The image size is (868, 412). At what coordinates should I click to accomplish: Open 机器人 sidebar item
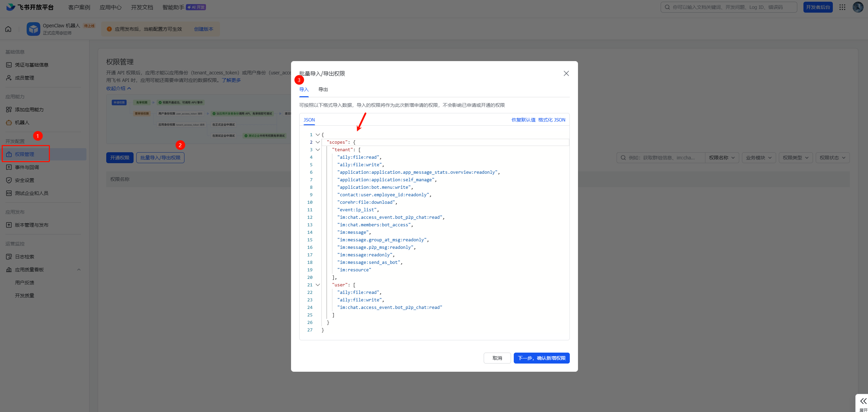tap(22, 123)
